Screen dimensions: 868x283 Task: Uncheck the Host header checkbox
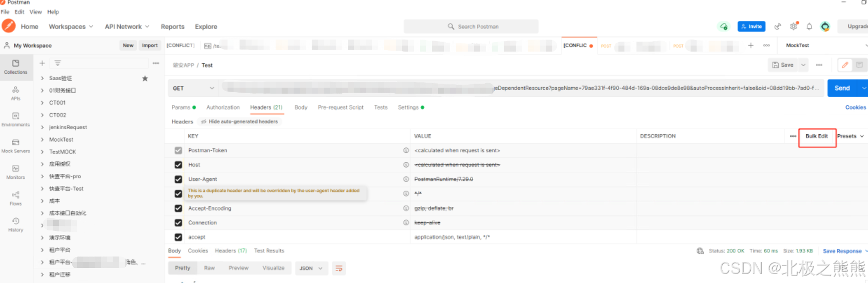pyautogui.click(x=178, y=165)
